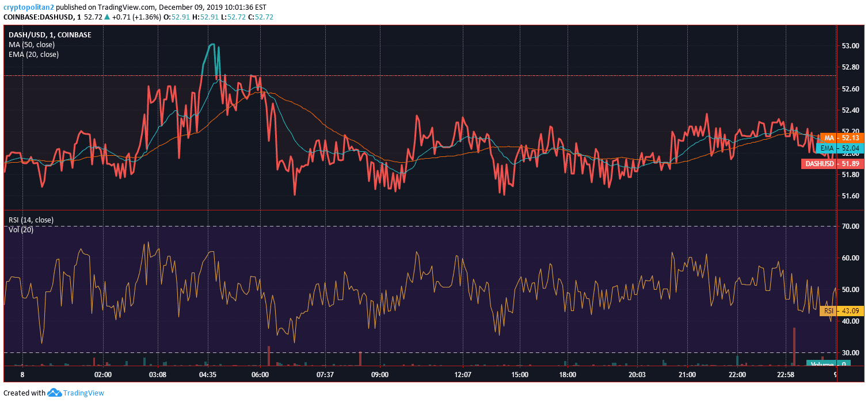Click the 03:08 time axis label
868x403 pixels.
(158, 375)
